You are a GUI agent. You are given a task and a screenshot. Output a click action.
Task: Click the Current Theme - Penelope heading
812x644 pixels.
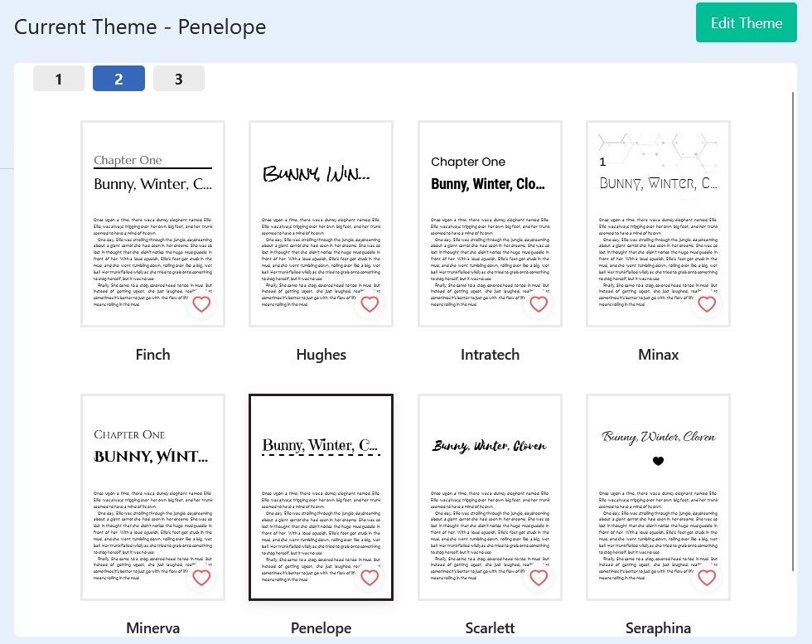click(x=140, y=27)
